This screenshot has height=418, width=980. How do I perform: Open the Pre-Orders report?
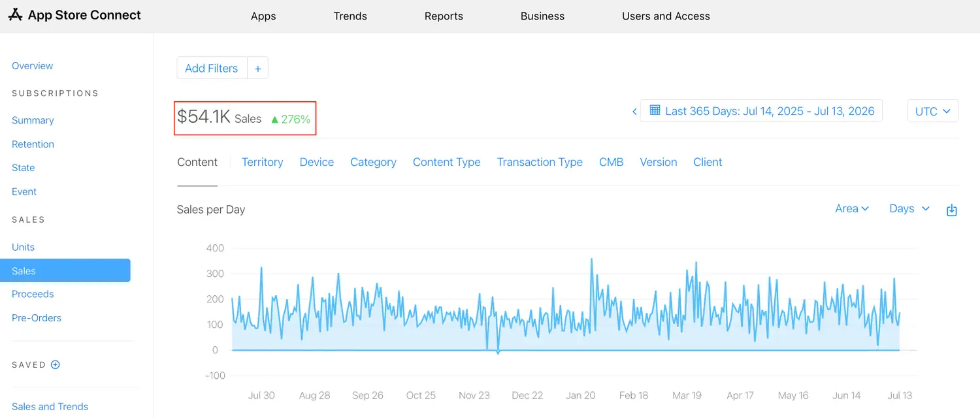coord(37,318)
